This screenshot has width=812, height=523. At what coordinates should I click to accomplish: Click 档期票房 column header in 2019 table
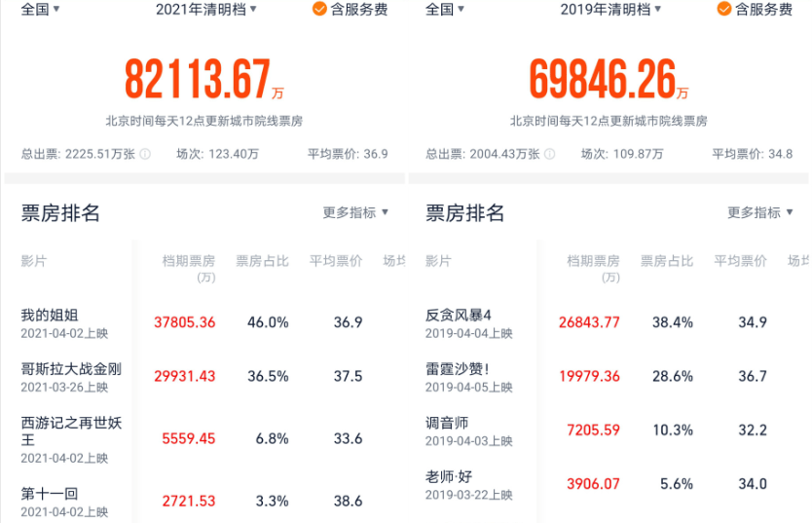(x=593, y=268)
